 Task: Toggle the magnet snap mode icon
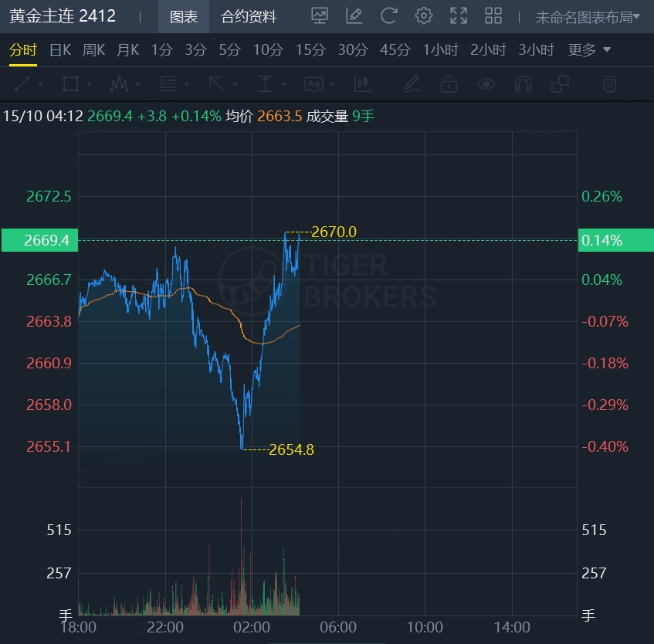(523, 84)
